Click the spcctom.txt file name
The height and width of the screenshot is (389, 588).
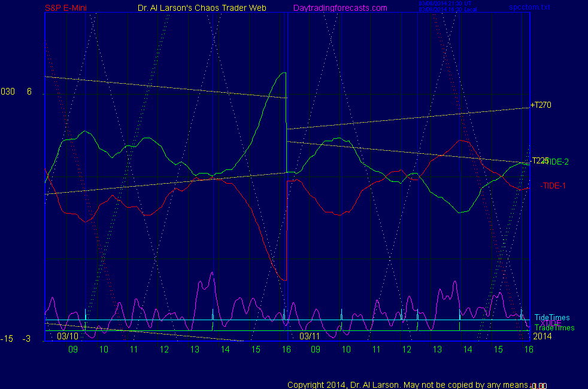pos(529,8)
